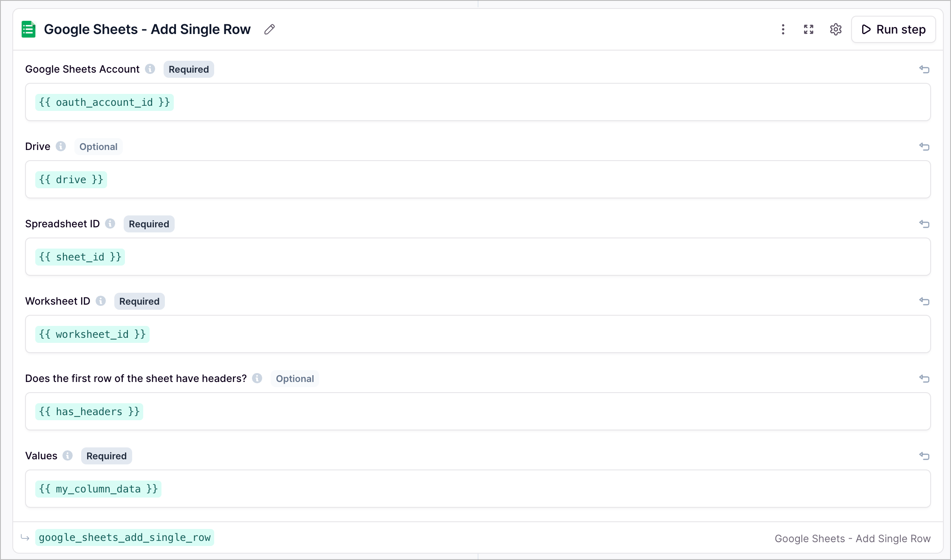This screenshot has height=560, width=951.
Task: Click info icon beside headers question
Action: point(257,378)
